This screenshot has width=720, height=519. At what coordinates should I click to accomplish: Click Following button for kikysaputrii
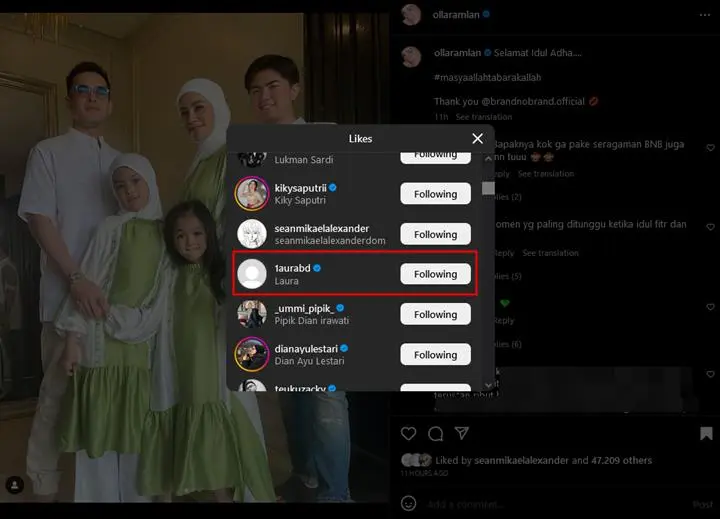point(435,194)
